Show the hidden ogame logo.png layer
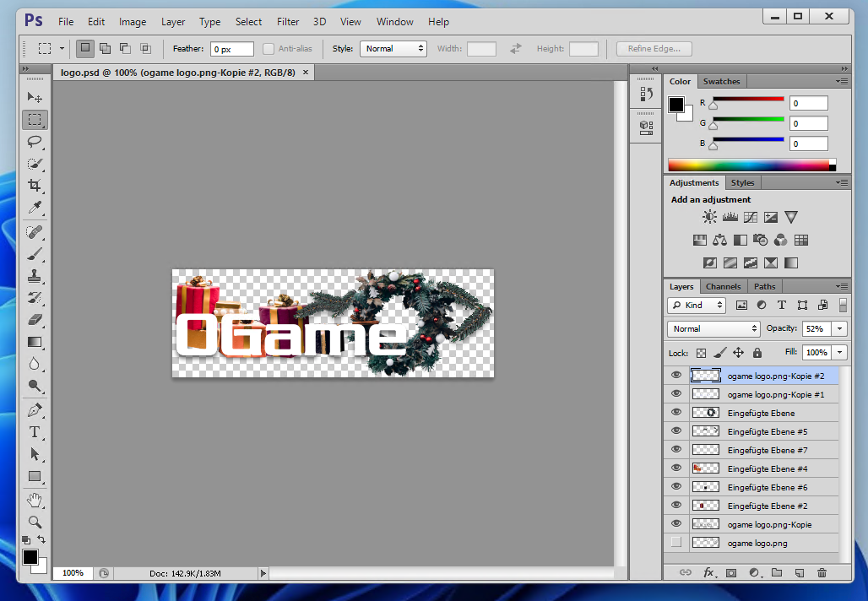 pos(676,543)
